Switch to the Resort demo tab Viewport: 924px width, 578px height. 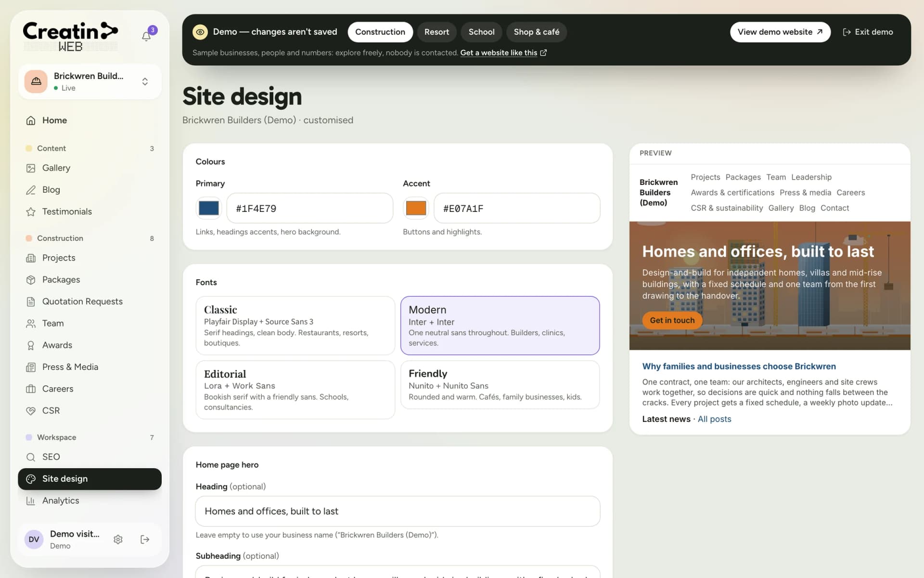point(436,32)
